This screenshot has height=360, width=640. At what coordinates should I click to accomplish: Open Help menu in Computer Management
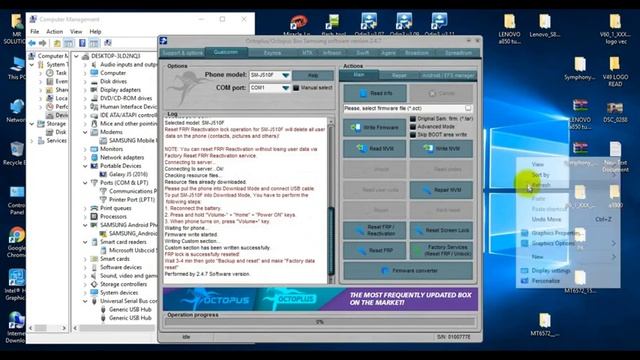pyautogui.click(x=95, y=31)
